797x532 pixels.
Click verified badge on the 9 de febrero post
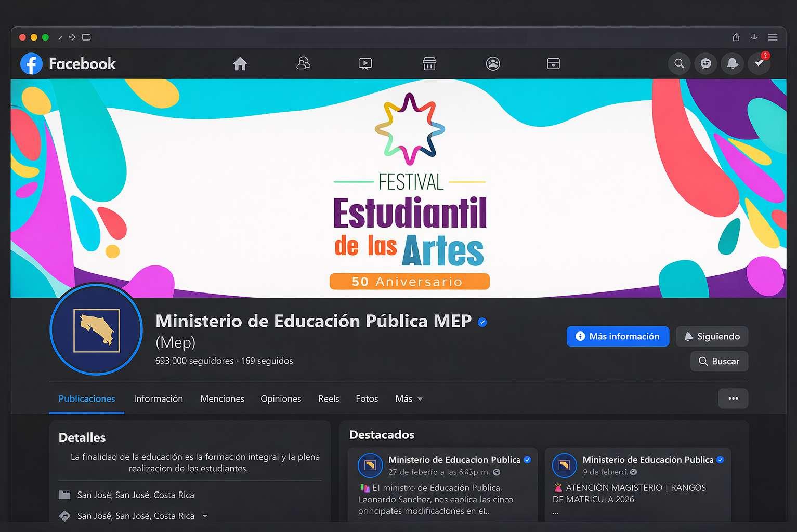[x=720, y=460]
